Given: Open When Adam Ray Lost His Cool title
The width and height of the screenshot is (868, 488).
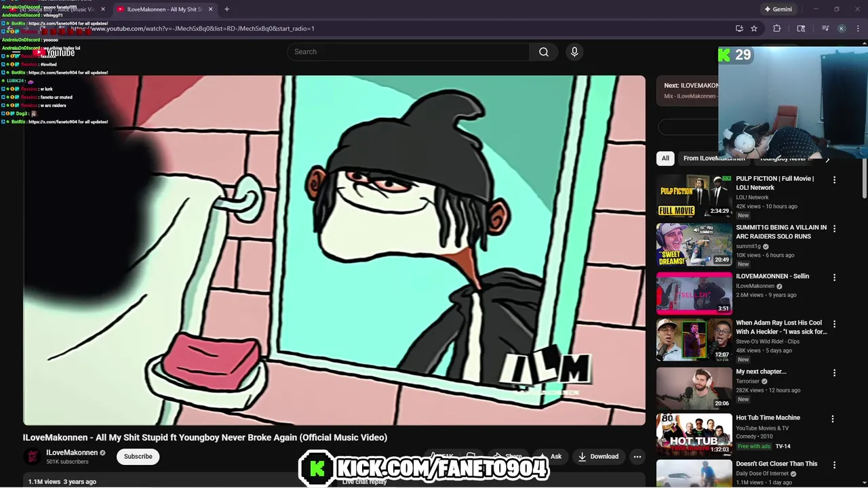Looking at the screenshot, I should [781, 327].
